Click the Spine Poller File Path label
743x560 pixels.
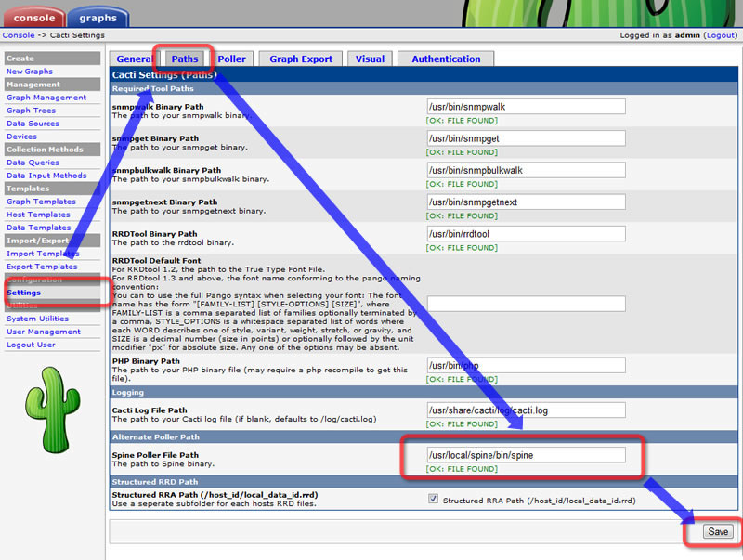(x=155, y=455)
